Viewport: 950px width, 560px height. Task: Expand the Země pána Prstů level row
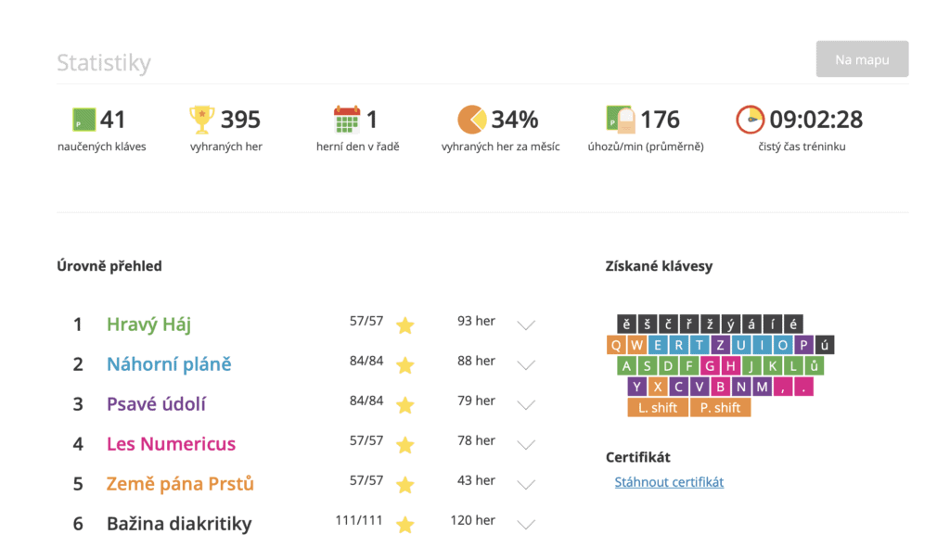pyautogui.click(x=526, y=485)
